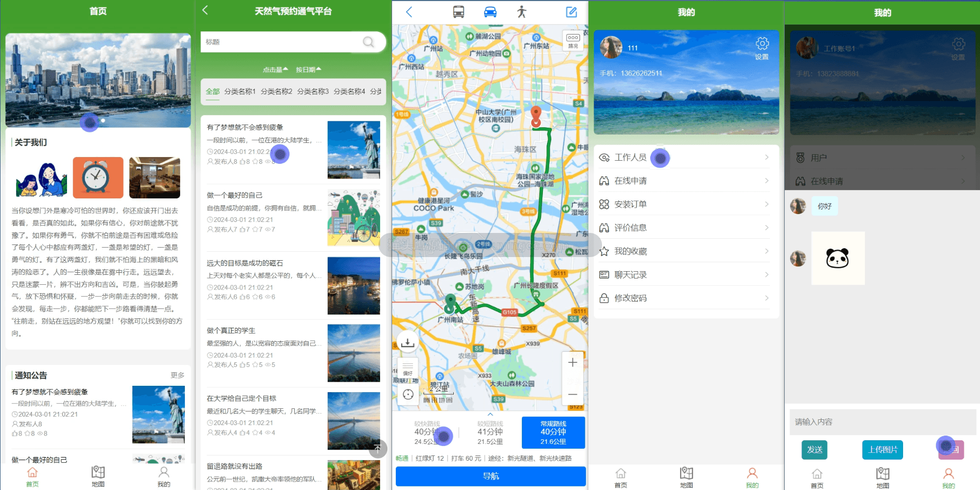Toggle the 路况 traffic layer button
The width and height of the screenshot is (980, 490).
(573, 40)
